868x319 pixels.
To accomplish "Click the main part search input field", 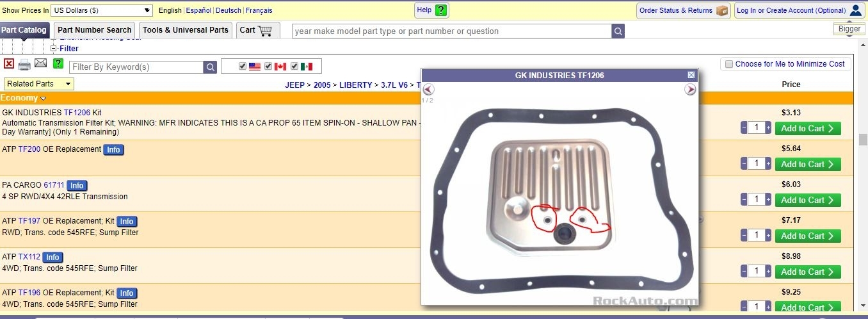I will click(452, 31).
